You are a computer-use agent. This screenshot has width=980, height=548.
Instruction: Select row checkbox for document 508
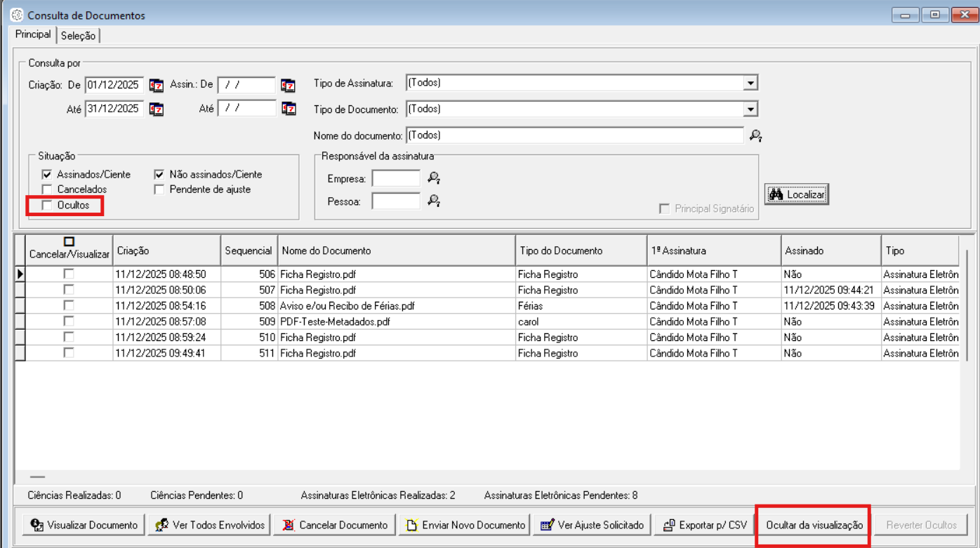coord(69,306)
